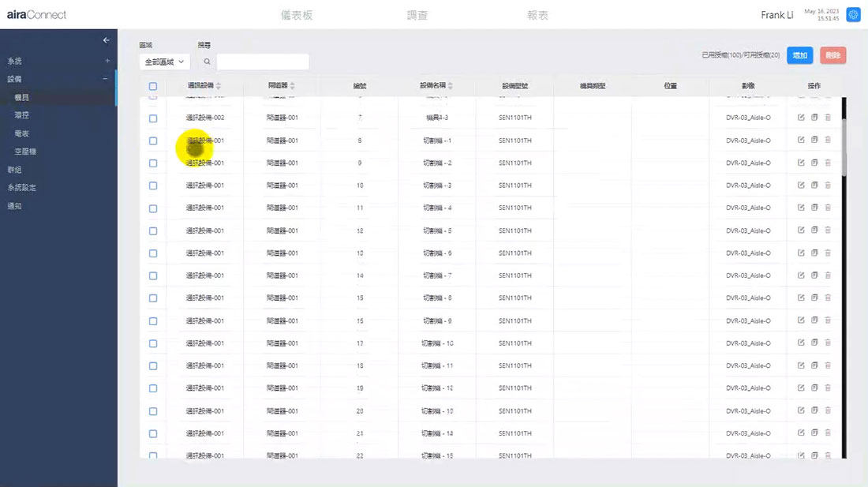Image resolution: width=868 pixels, height=487 pixels.
Task: Sort by the 通訊設備 column arrows
Action: [x=219, y=86]
